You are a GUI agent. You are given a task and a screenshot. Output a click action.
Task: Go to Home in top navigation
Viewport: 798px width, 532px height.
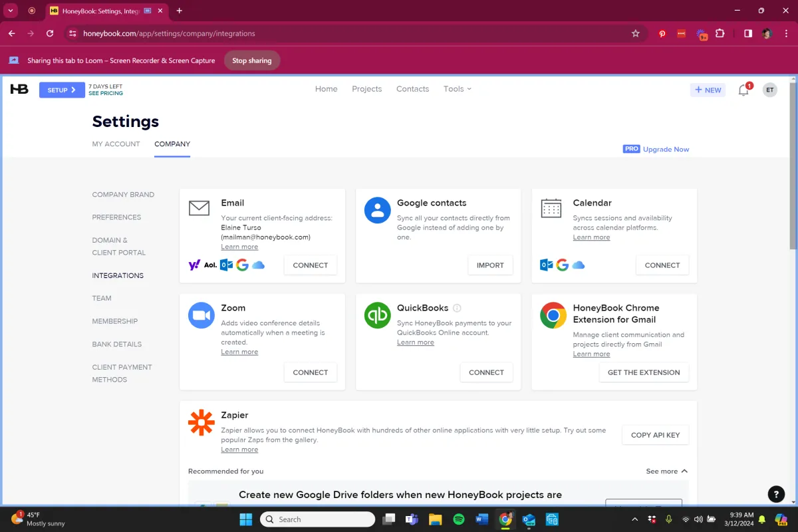pos(327,88)
